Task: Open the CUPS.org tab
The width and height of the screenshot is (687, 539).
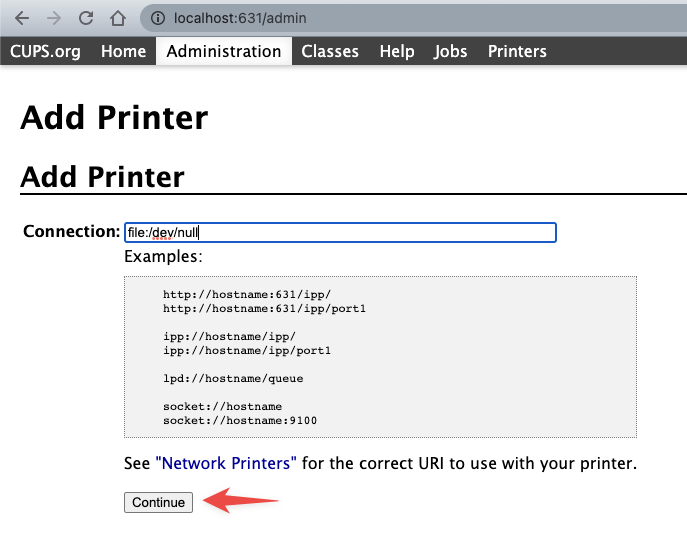Action: click(x=45, y=51)
